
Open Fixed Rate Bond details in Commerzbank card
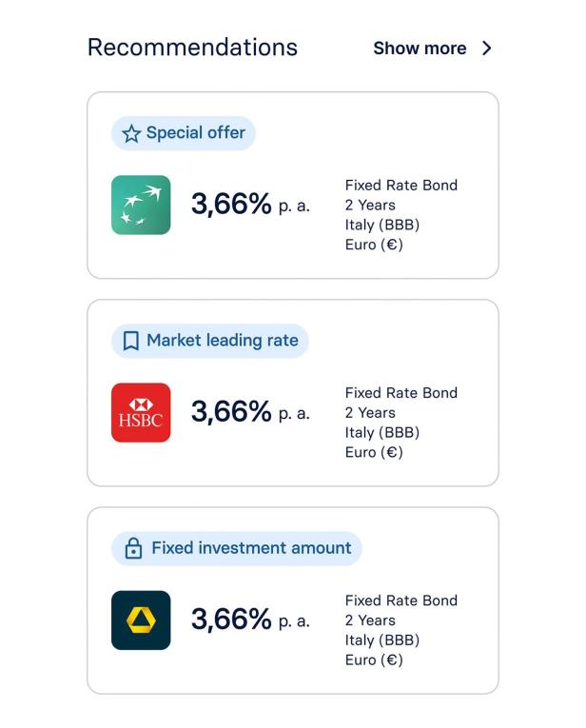coord(400,600)
